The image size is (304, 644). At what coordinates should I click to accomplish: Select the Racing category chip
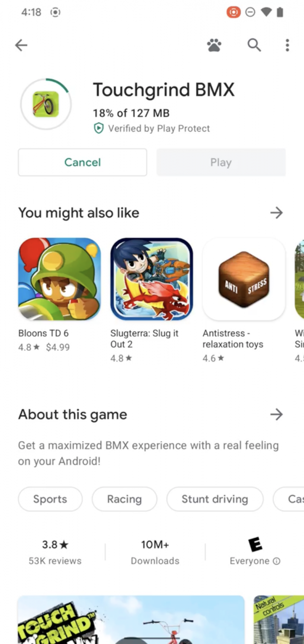(x=125, y=499)
